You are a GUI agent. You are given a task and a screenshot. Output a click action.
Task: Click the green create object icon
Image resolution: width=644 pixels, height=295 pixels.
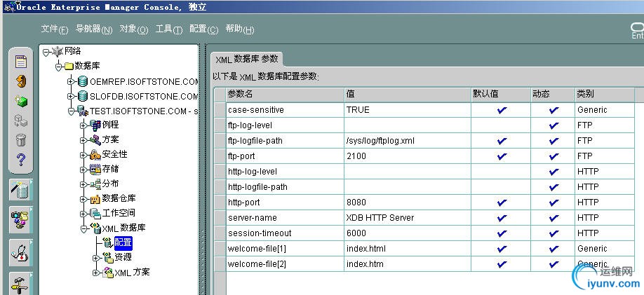(21, 101)
